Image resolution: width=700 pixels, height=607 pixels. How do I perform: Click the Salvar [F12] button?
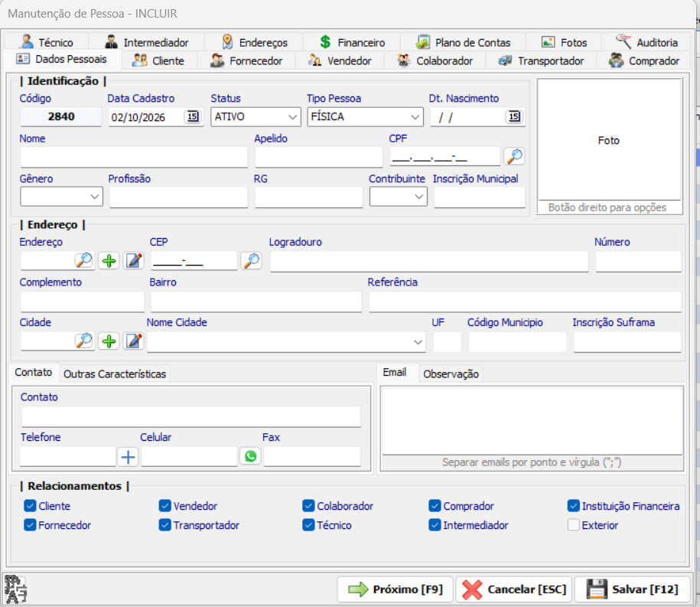(x=632, y=589)
